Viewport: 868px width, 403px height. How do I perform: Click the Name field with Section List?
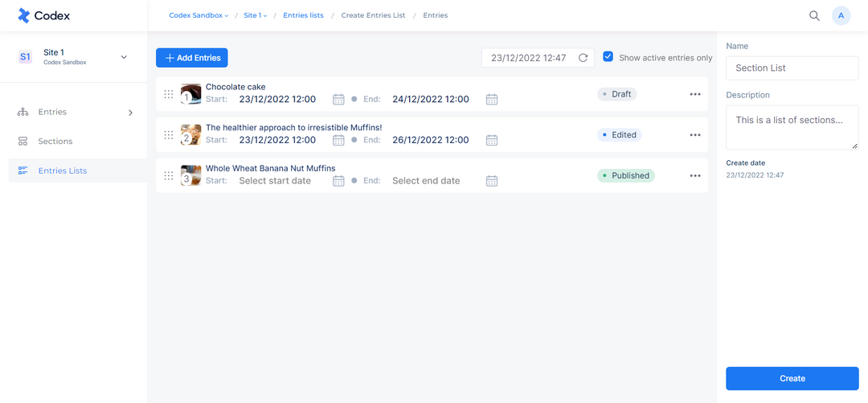click(x=792, y=68)
